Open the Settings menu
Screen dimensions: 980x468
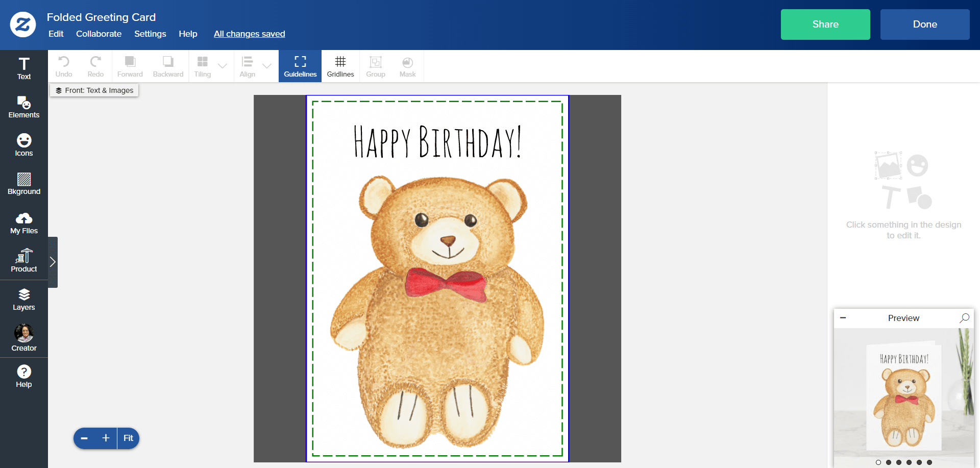pos(150,34)
